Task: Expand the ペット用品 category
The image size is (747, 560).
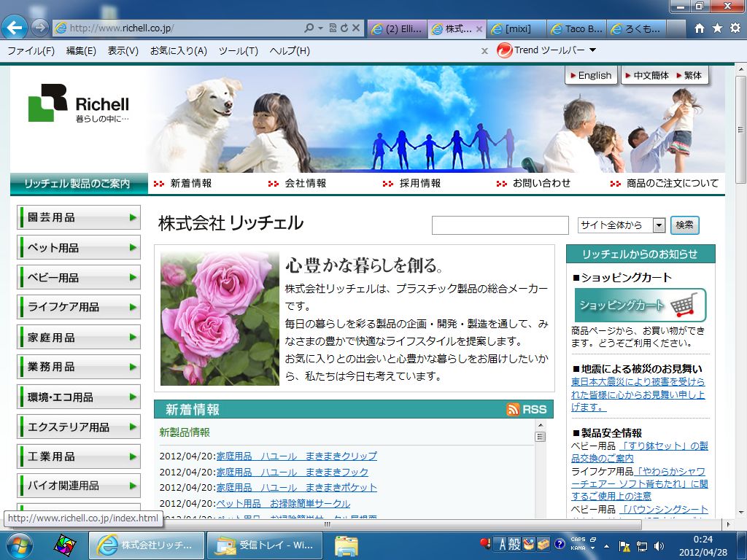Action: click(x=79, y=247)
